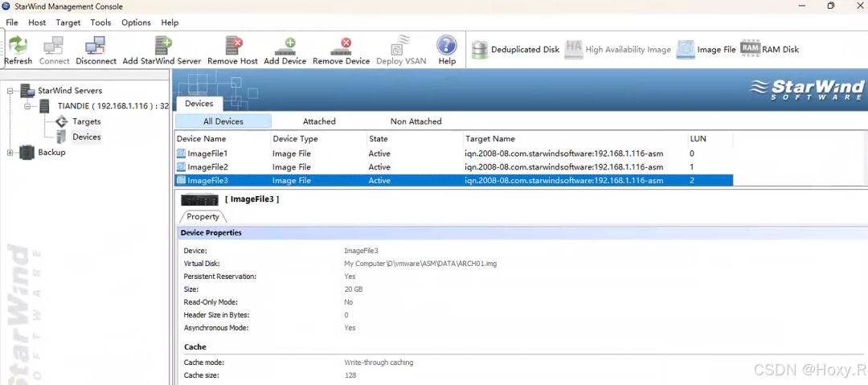868x385 pixels.
Task: Choose the Image File toolbar option
Action: tap(686, 49)
